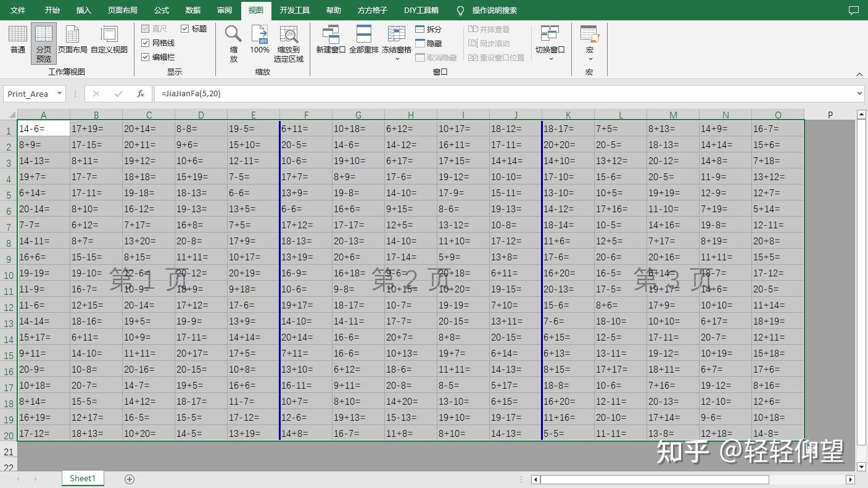Switch to Normal (普通) view
The image size is (868, 488).
(18, 40)
